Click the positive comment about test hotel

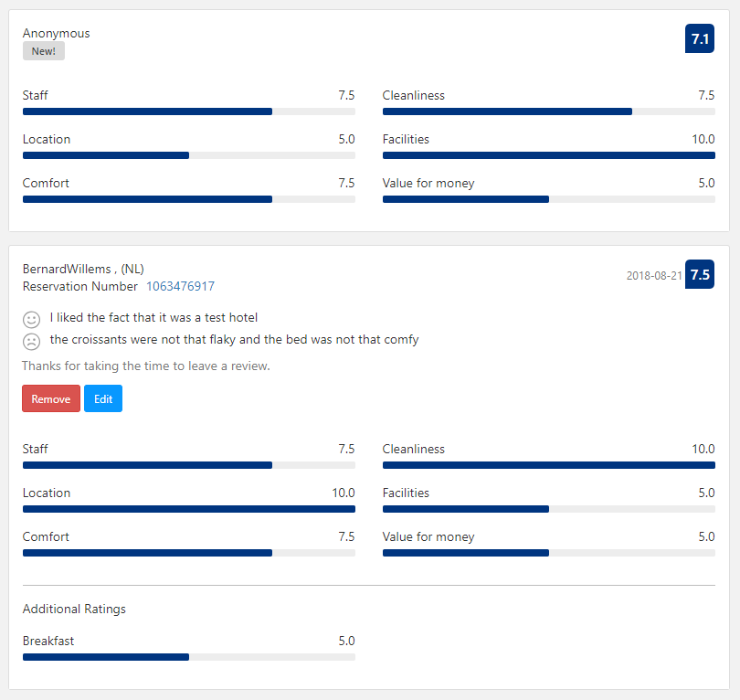[x=153, y=317]
